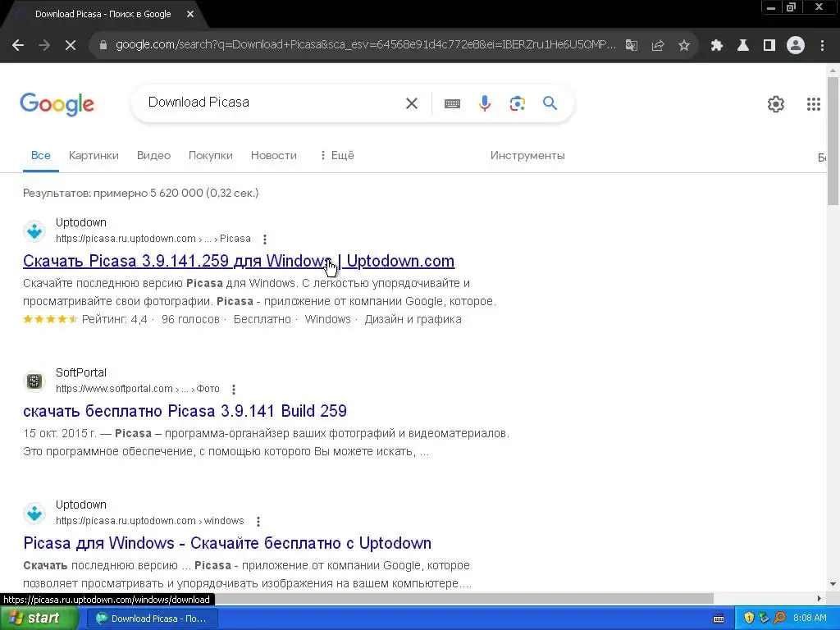Viewport: 840px width, 630px height.
Task: Select the Все tab
Action: pos(41,155)
